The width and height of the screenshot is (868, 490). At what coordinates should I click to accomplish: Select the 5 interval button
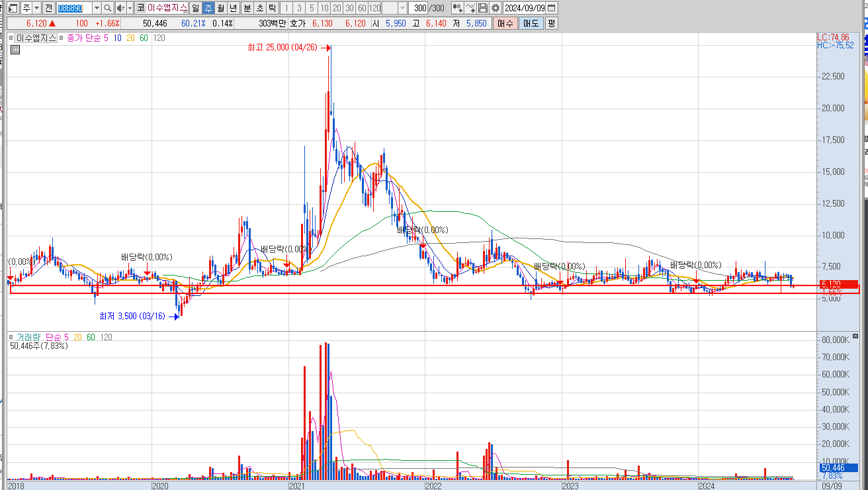[x=312, y=8]
